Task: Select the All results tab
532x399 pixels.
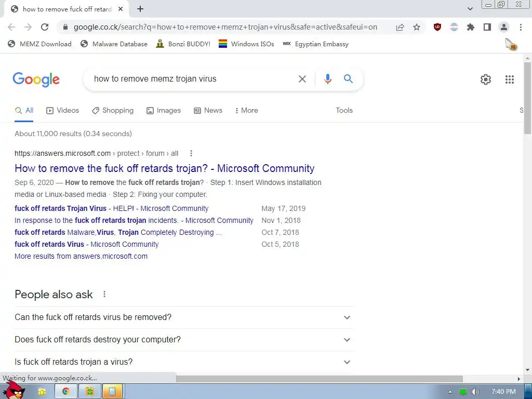Action: (24, 110)
